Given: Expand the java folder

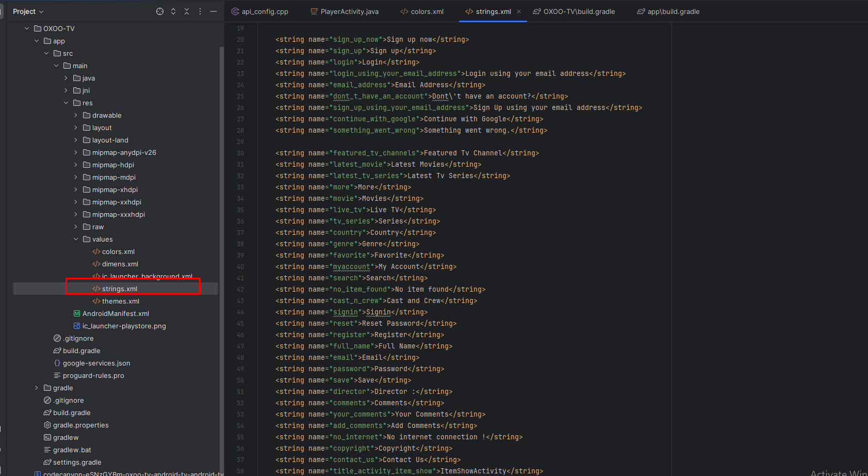Looking at the screenshot, I should [x=66, y=78].
